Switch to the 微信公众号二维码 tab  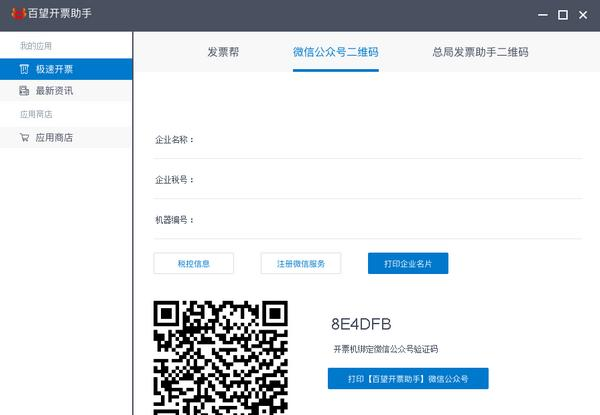[x=336, y=52]
